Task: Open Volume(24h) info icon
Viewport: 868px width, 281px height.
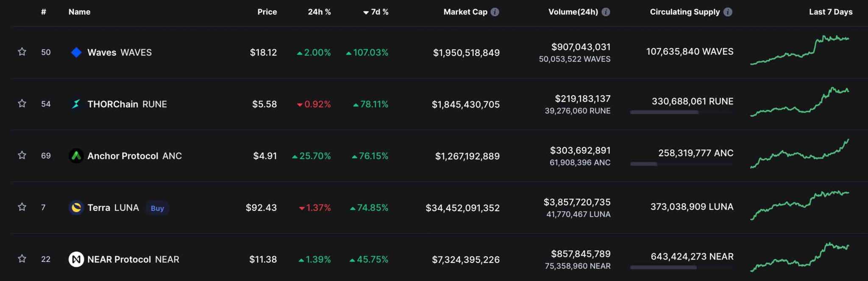Action: (606, 12)
